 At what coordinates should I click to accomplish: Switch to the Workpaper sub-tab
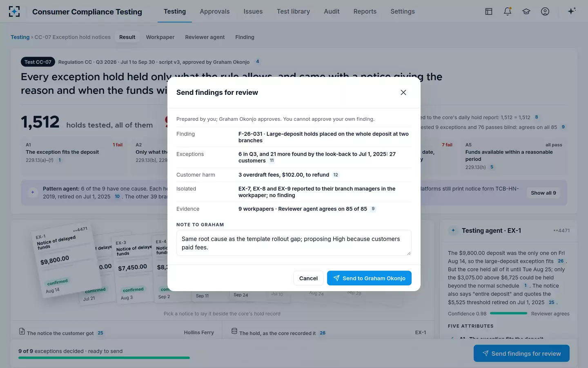pyautogui.click(x=160, y=37)
